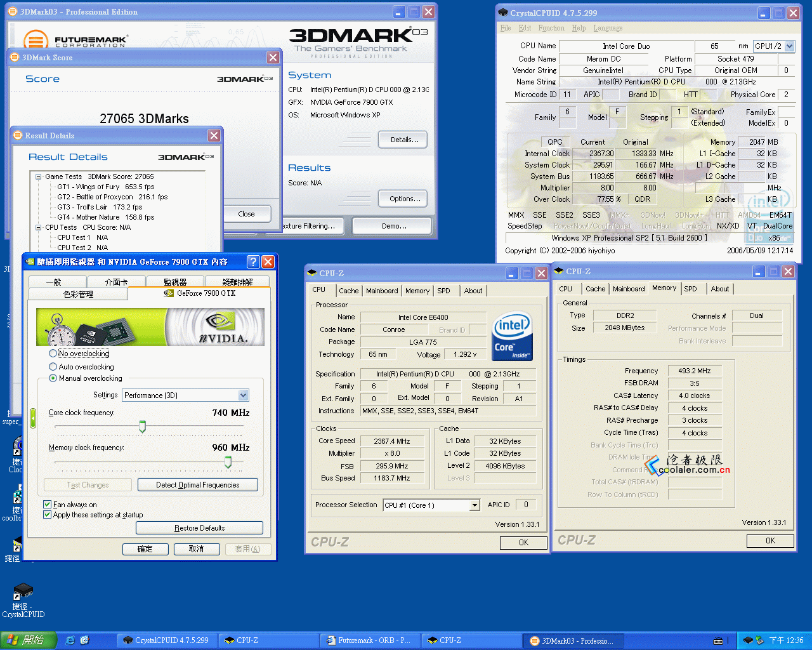The height and width of the screenshot is (650, 812).
Task: Select the No overclocking radio option
Action: tap(53, 354)
